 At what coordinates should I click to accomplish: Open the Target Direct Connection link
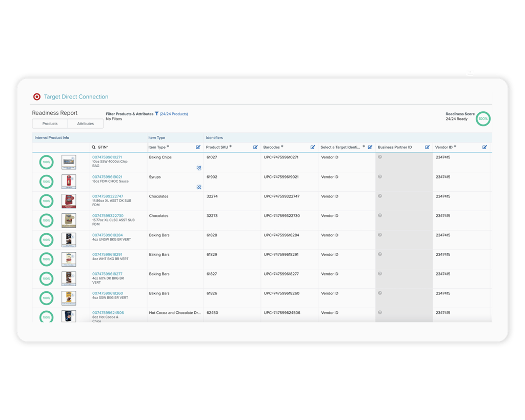click(76, 97)
